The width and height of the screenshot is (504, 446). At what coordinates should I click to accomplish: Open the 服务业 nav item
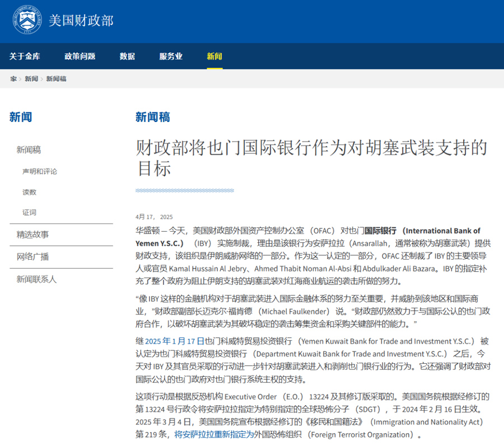point(171,57)
